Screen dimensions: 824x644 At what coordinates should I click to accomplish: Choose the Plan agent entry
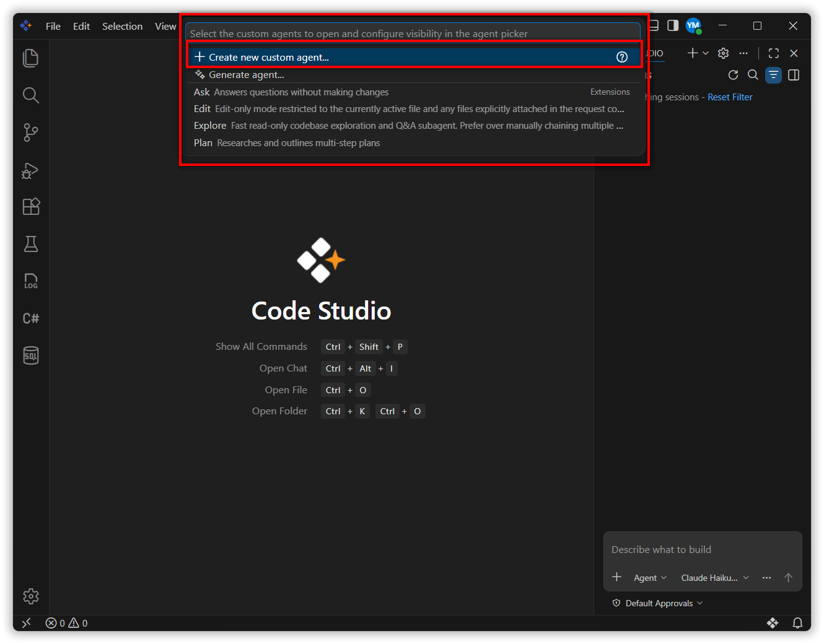point(414,143)
